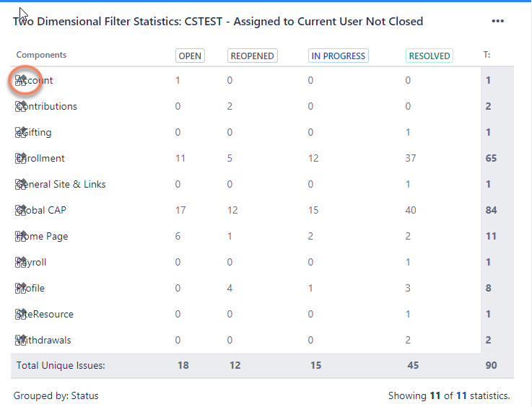532x407 pixels.
Task: Click the OPEN status column header
Action: (x=190, y=56)
